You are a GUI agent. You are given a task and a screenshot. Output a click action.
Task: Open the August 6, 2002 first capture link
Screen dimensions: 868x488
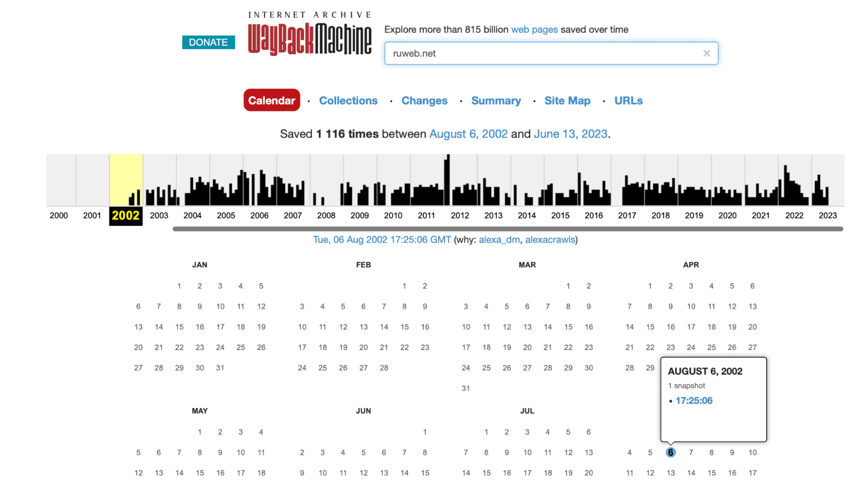click(x=468, y=134)
